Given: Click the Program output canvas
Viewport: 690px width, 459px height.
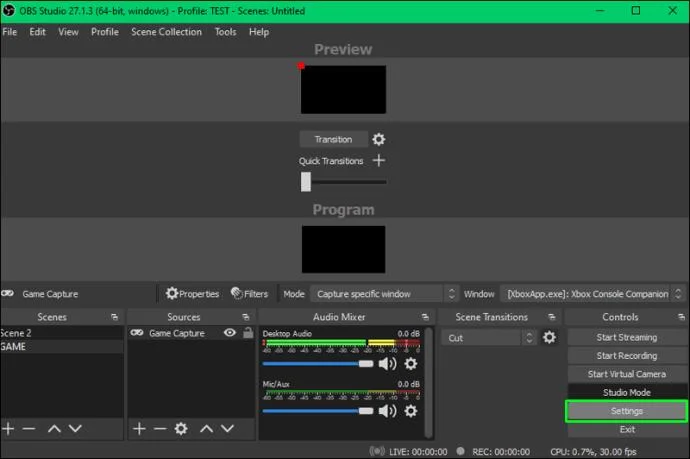Looking at the screenshot, I should pyautogui.click(x=343, y=249).
